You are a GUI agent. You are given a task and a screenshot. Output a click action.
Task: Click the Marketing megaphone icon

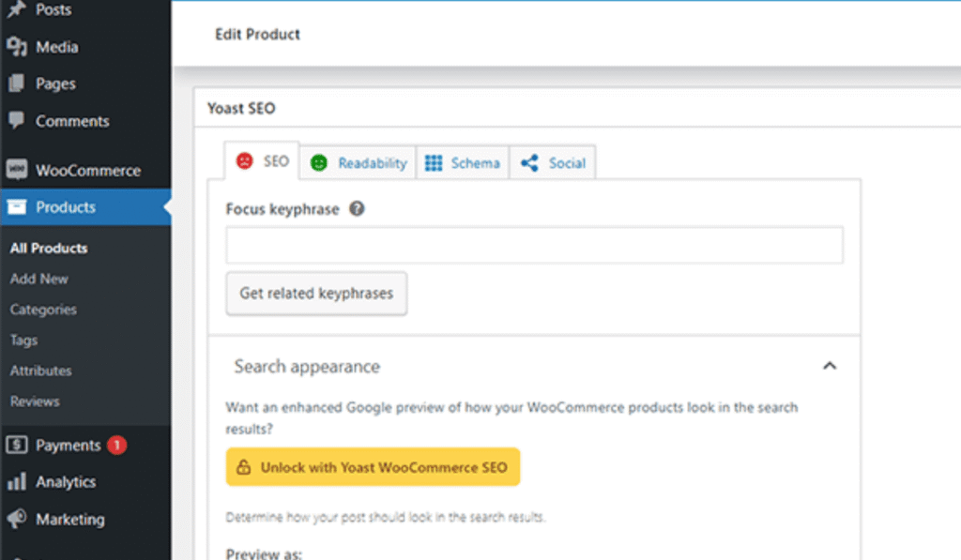(16, 519)
